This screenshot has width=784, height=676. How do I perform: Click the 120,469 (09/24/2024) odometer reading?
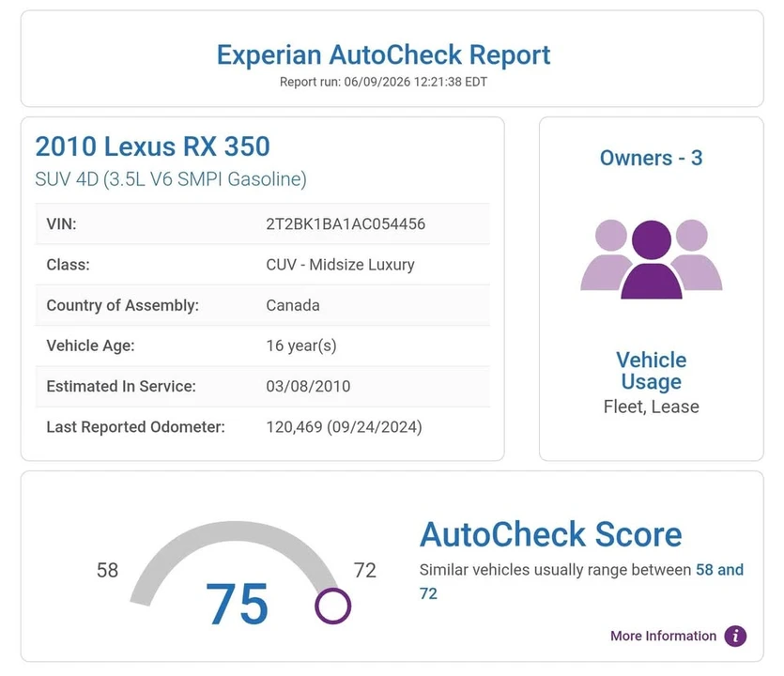(x=344, y=427)
